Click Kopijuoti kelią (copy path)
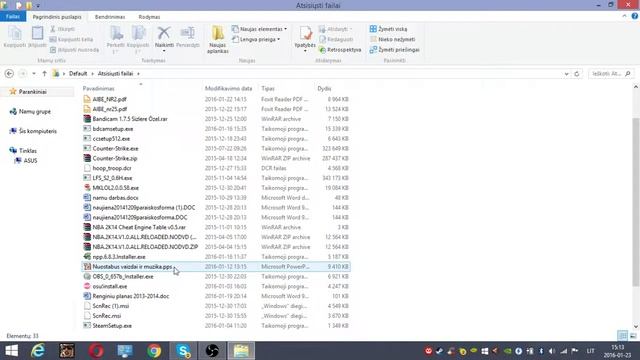The image size is (640, 360). pyautogui.click(x=71, y=39)
